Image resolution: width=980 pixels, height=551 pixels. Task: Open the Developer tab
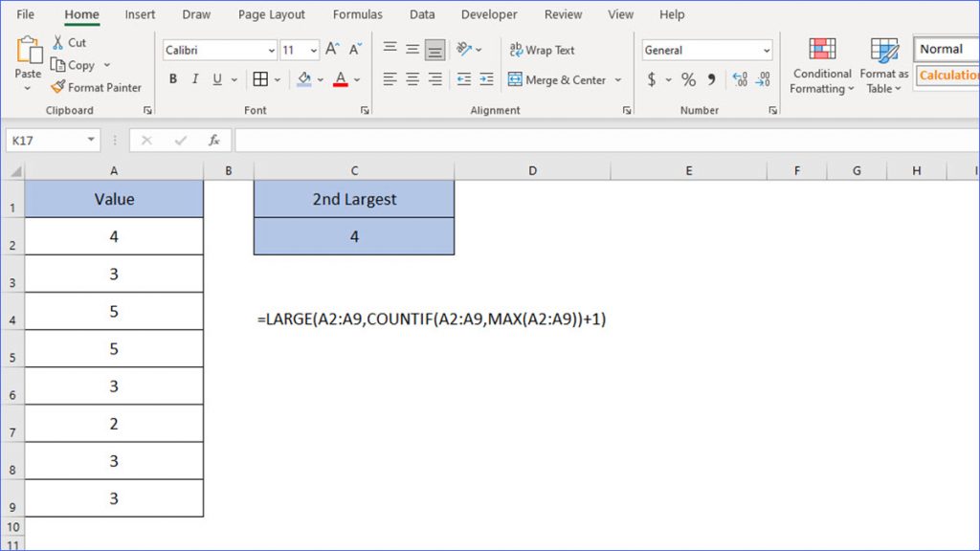pyautogui.click(x=488, y=14)
